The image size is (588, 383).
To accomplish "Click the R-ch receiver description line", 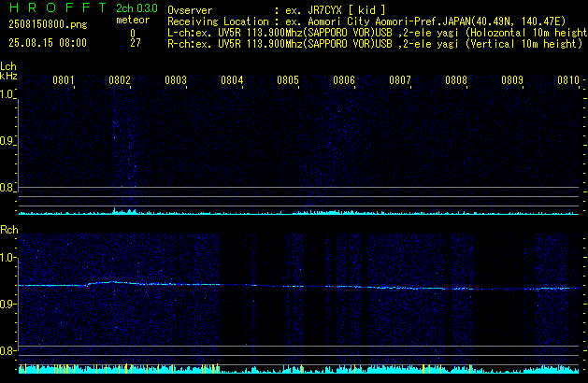I will (375, 44).
